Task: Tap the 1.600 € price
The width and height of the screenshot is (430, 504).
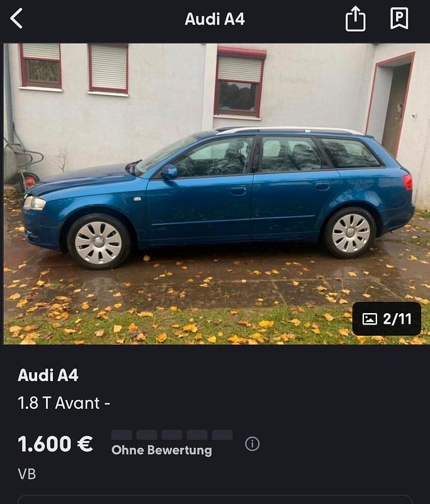Action: point(55,444)
